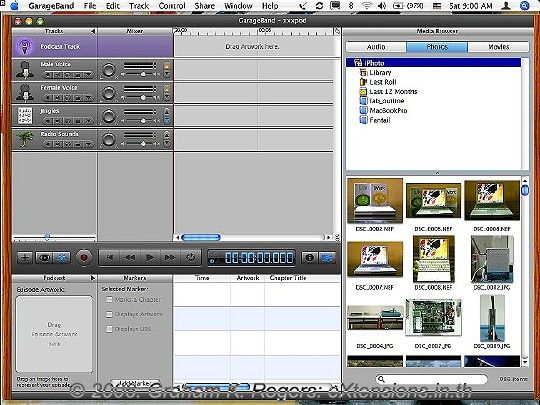Select the MacBookPro album
540x405 pixels.
[383, 111]
